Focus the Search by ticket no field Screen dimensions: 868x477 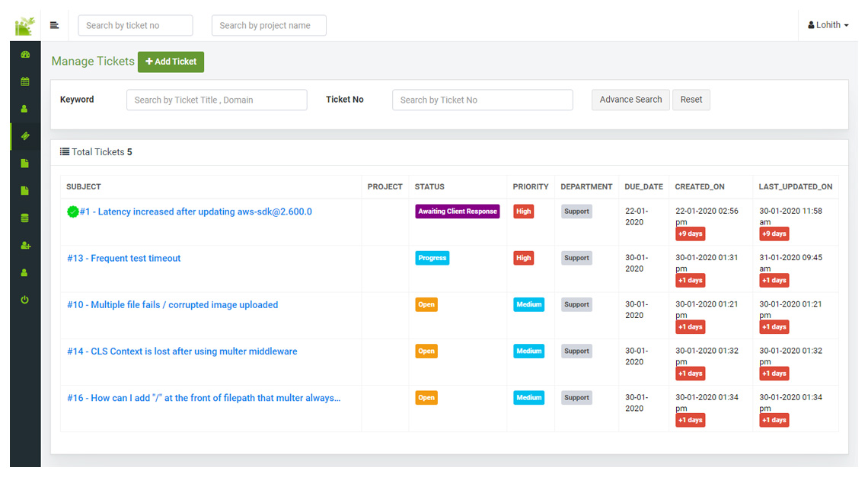(136, 25)
